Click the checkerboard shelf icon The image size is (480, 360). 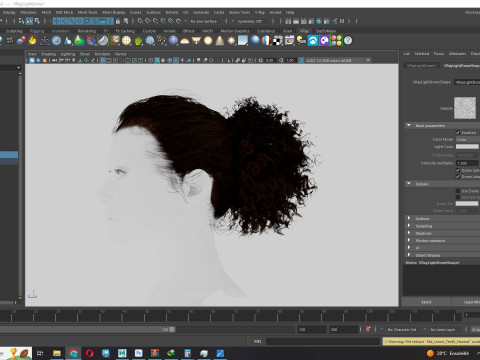tap(278, 41)
